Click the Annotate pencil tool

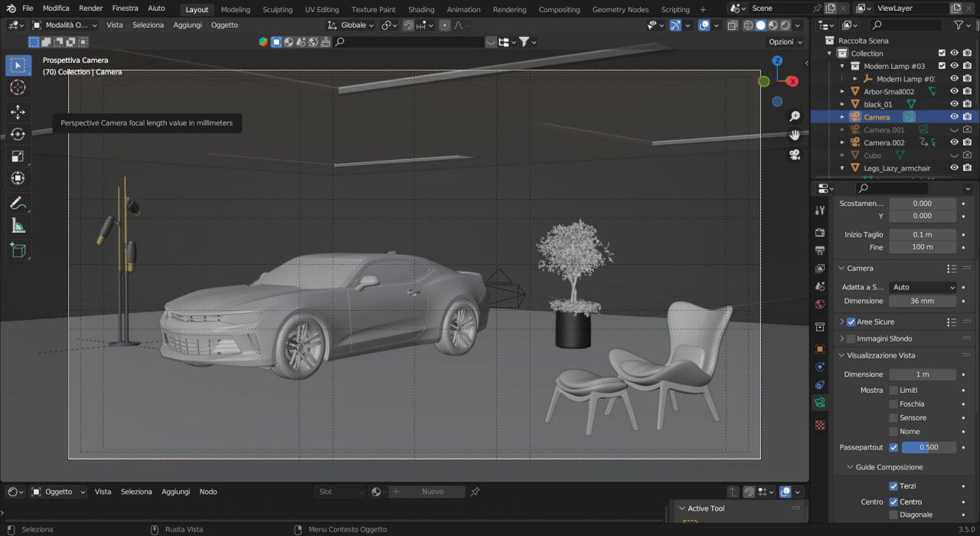pyautogui.click(x=18, y=203)
